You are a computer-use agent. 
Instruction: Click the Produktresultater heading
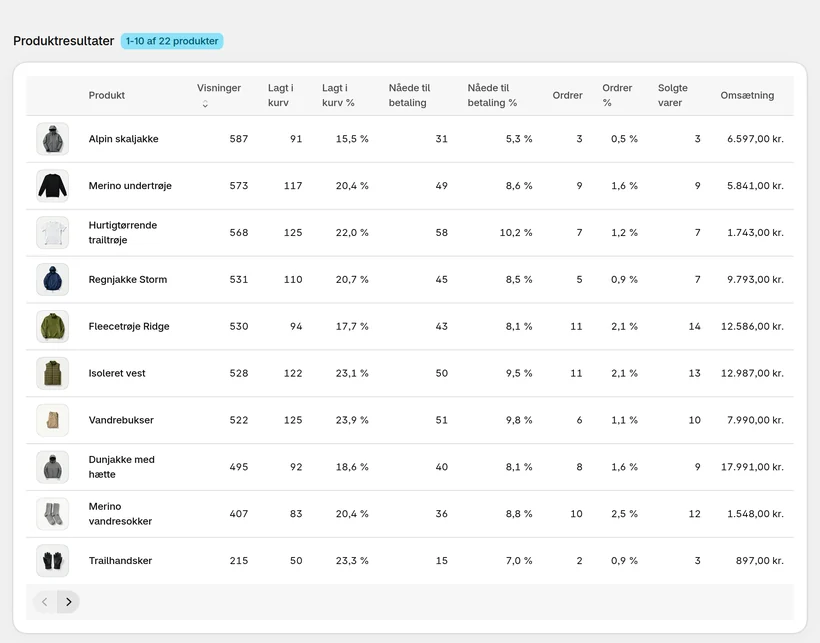[63, 41]
